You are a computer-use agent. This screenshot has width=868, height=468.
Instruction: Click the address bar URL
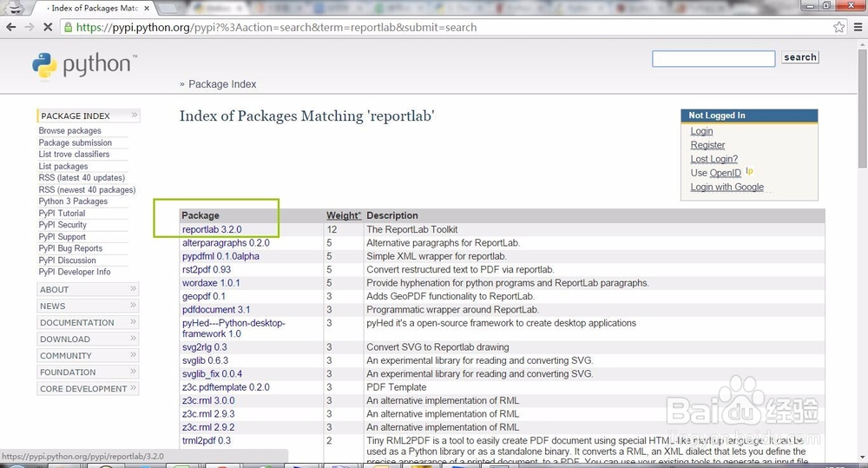coord(276,27)
